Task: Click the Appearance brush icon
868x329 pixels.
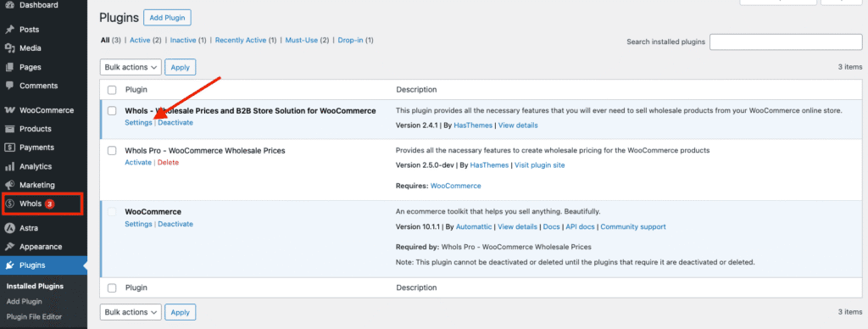Action: [x=9, y=247]
